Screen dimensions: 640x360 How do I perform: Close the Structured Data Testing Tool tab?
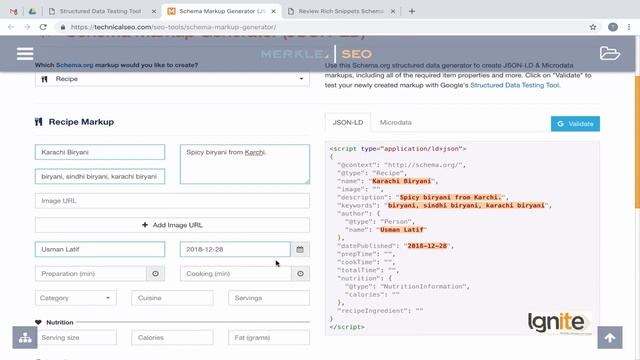point(154,11)
